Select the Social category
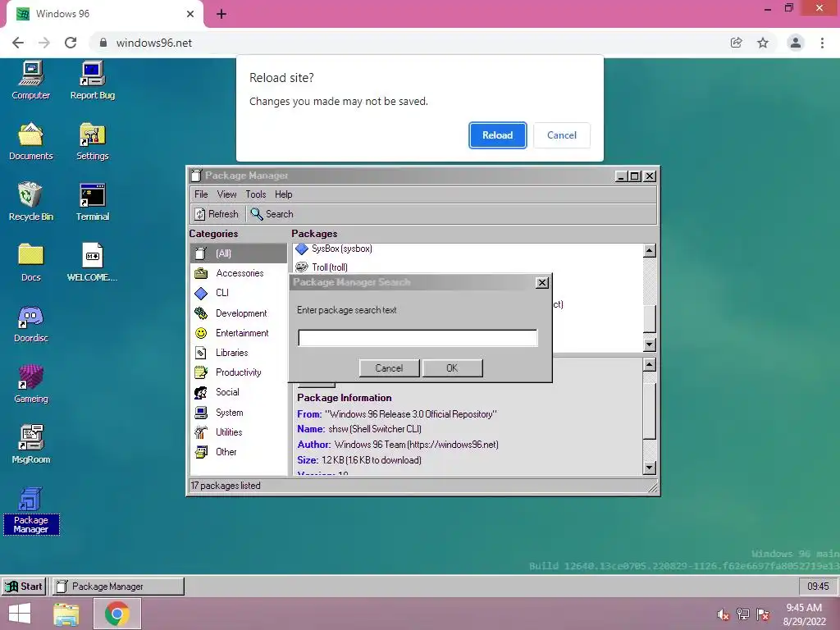Image resolution: width=840 pixels, height=630 pixels. pyautogui.click(x=239, y=392)
